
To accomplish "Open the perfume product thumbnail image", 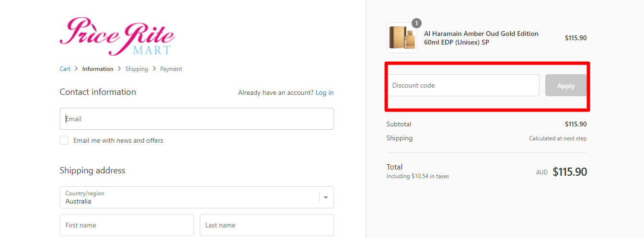I will 402,38.
